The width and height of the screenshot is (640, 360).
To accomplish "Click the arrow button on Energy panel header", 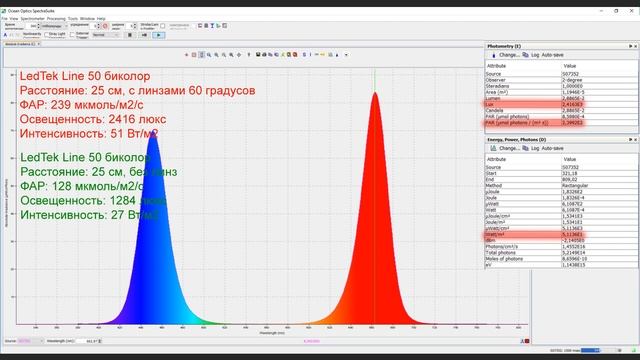I will pos(630,140).
